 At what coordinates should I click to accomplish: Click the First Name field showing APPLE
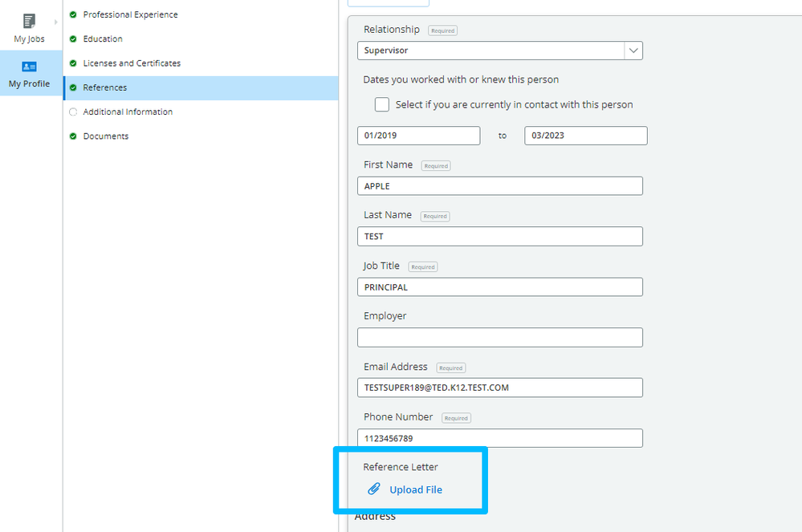tap(499, 185)
